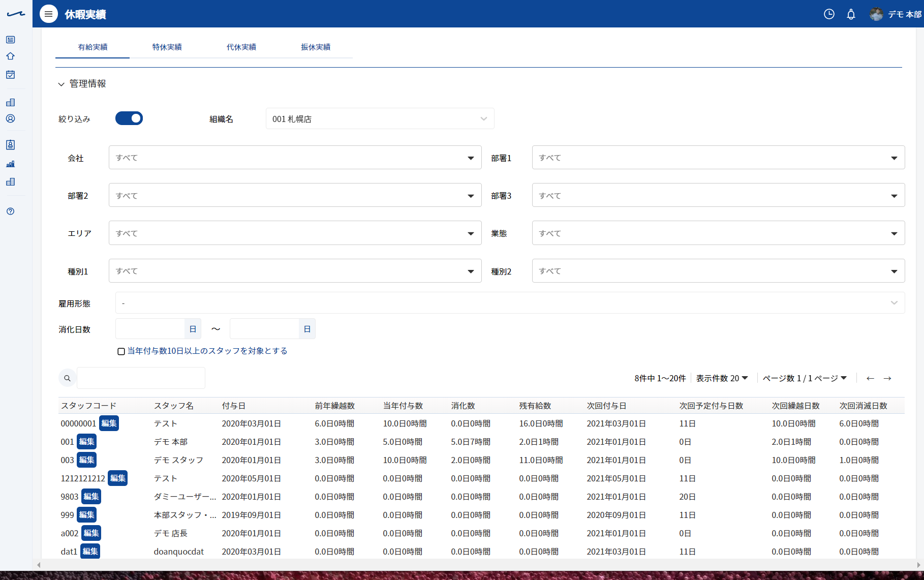924x580 pixels.
Task: Switch to 特休実績 tab
Action: point(167,47)
